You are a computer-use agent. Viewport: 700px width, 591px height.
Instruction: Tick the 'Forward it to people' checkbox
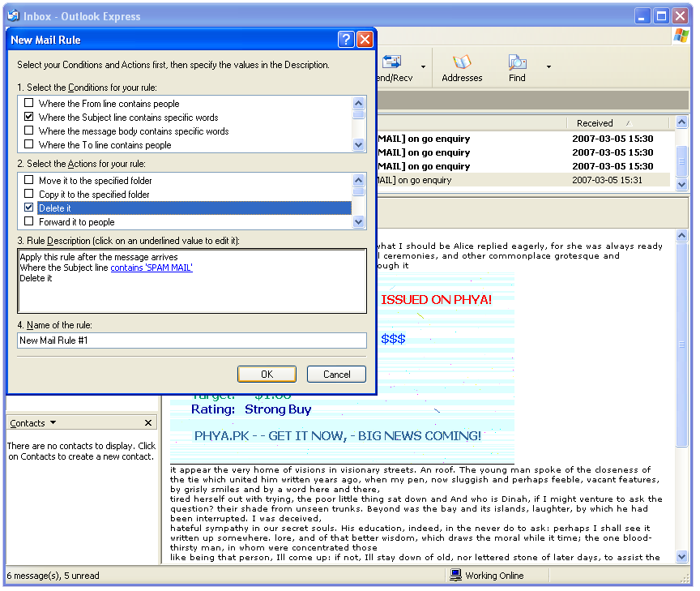pyautogui.click(x=29, y=221)
